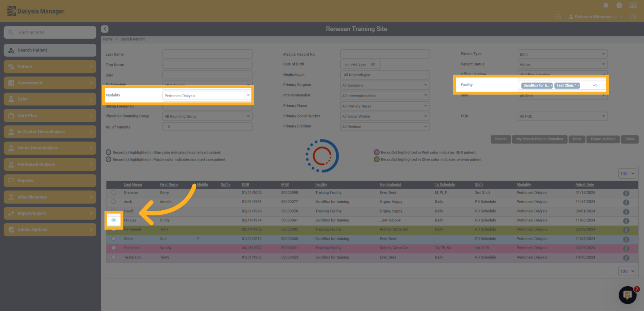Open the contact card icon in header
This screenshot has width=644, height=311.
coord(633,5)
